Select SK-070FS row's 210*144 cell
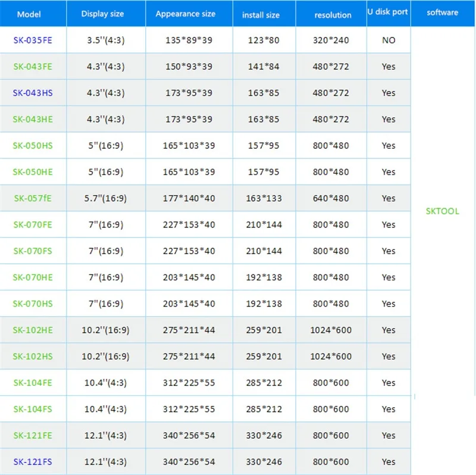The image size is (476, 475). tap(264, 251)
